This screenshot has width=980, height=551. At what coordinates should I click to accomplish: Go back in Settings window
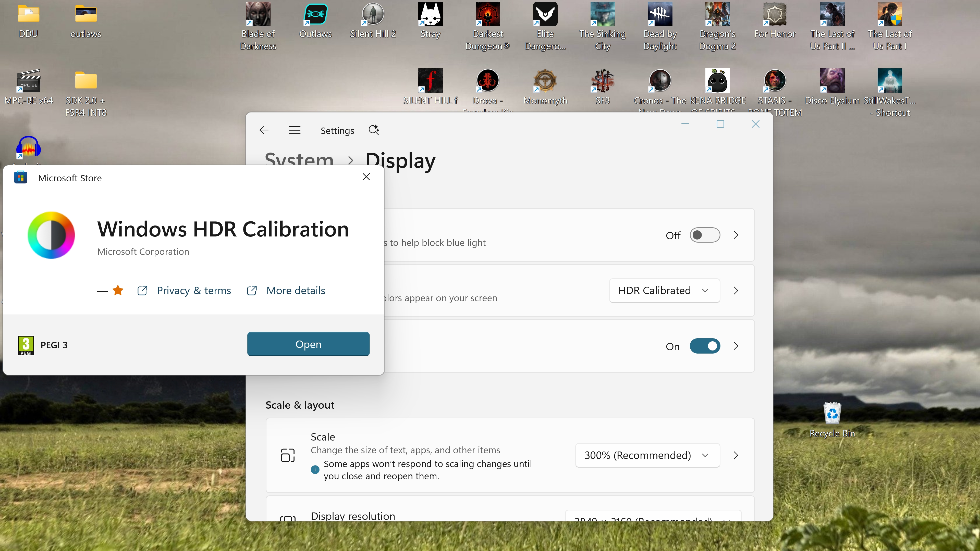click(x=264, y=130)
